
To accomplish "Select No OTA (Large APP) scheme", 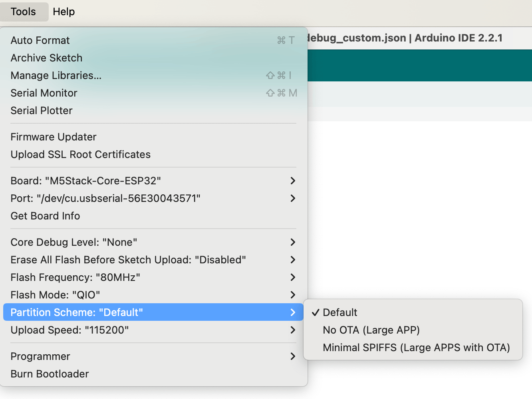I will pos(413,330).
